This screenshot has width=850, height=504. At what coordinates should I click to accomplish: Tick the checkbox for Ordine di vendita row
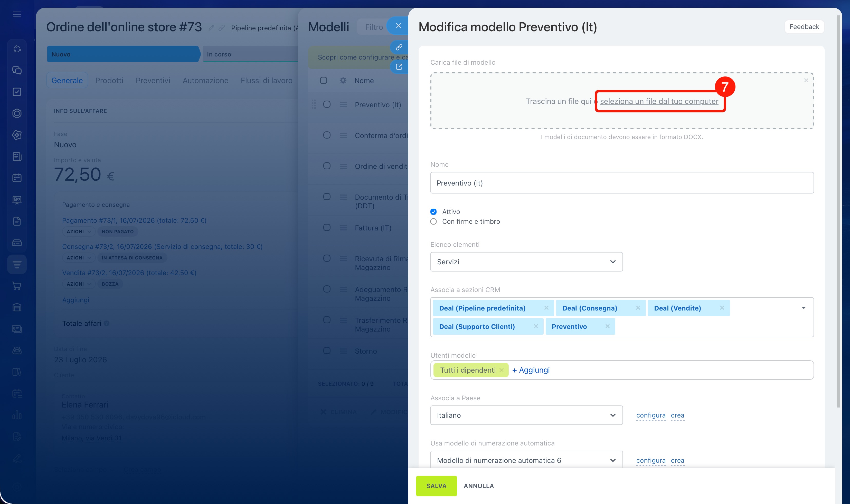click(327, 166)
